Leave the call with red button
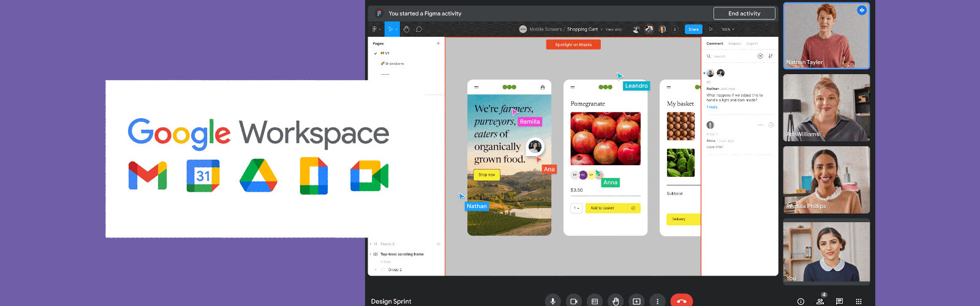The image size is (980, 306). click(682, 301)
